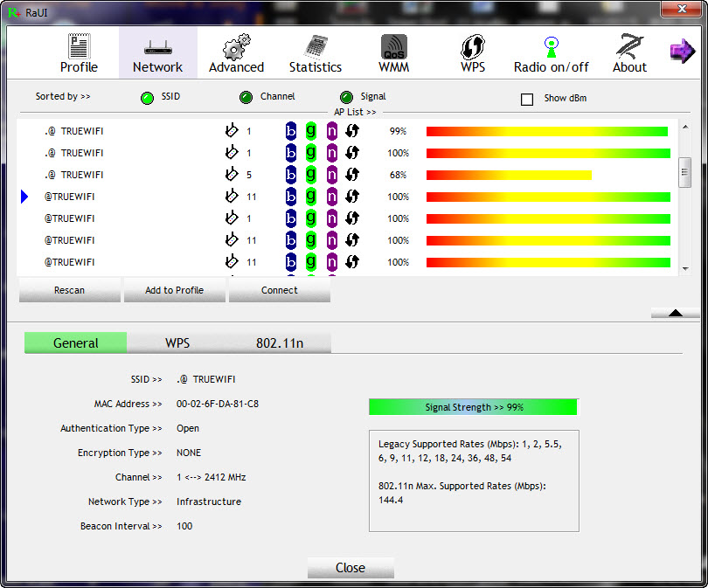Image resolution: width=708 pixels, height=588 pixels.
Task: Select the .@ TRUEWIFI network at 99%
Action: pyautogui.click(x=345, y=131)
